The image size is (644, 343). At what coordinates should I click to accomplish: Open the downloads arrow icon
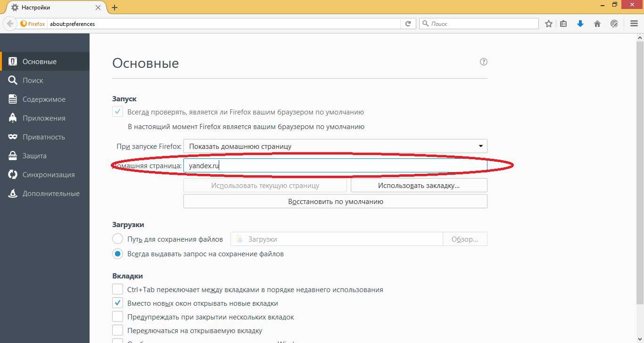pyautogui.click(x=580, y=24)
